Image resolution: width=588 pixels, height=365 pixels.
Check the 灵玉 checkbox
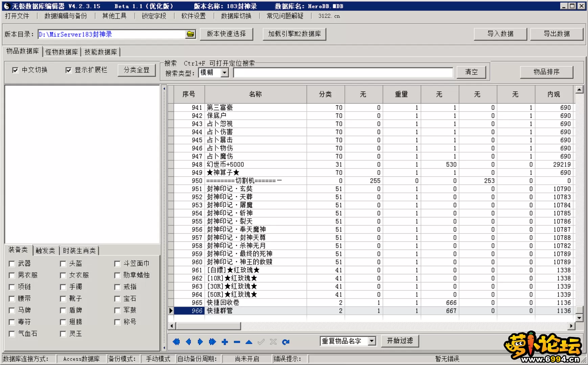[63, 334]
